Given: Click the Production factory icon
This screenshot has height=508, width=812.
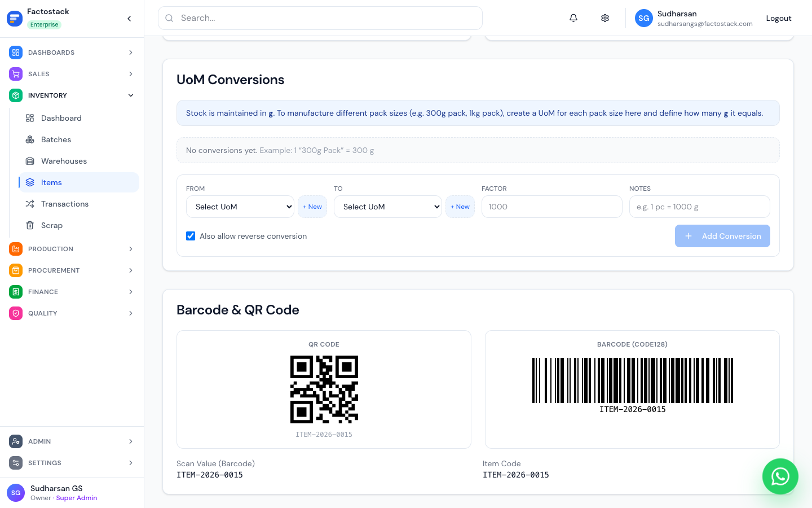Looking at the screenshot, I should (x=16, y=249).
